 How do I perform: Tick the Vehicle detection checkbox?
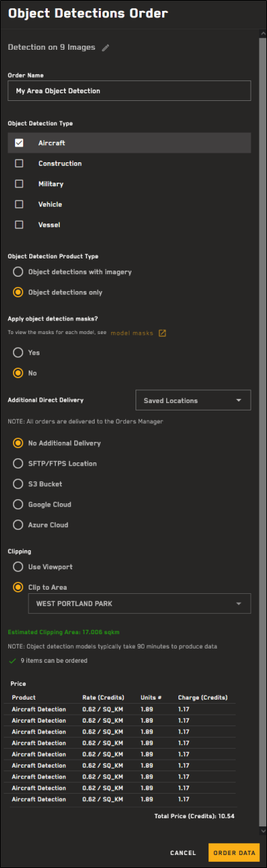19,205
